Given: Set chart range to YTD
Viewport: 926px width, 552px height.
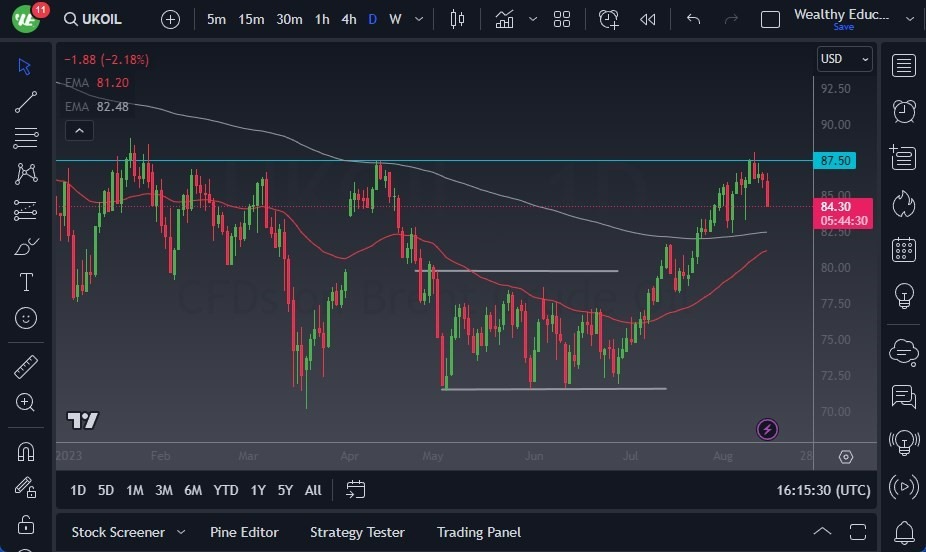Looking at the screenshot, I should click(226, 490).
